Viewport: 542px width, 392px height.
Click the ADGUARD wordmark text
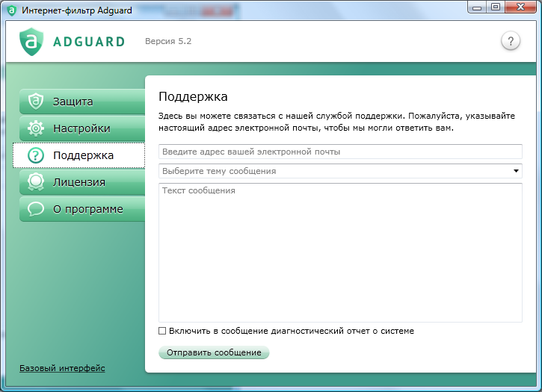(x=89, y=42)
